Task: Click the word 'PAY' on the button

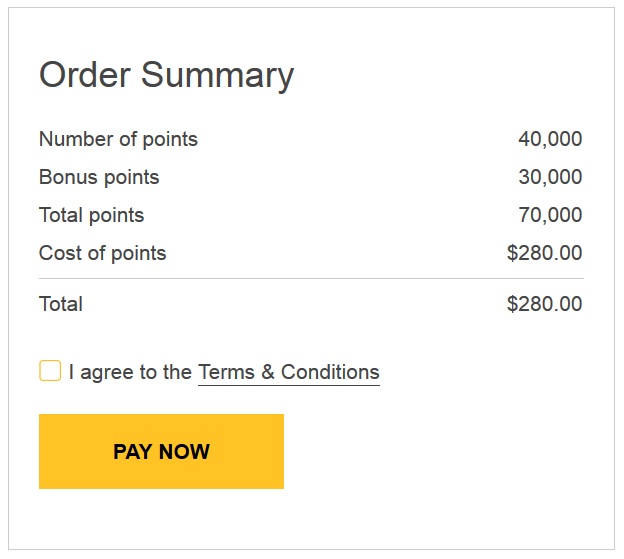Action: click(x=132, y=451)
